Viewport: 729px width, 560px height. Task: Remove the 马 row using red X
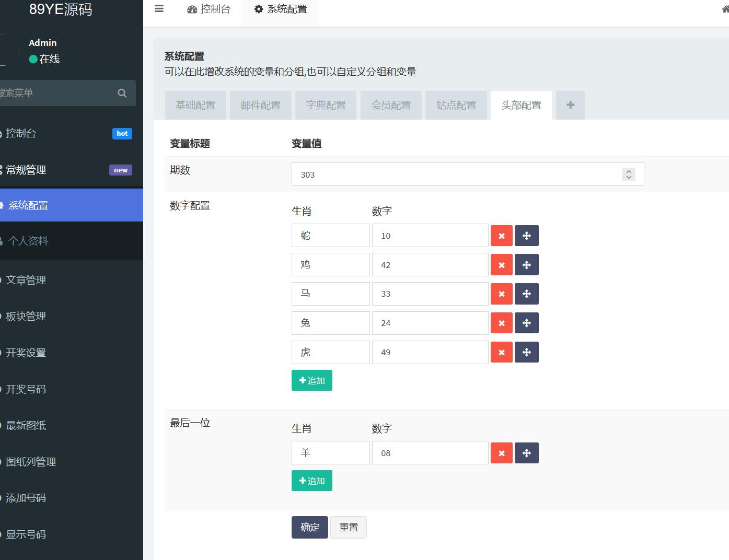501,294
